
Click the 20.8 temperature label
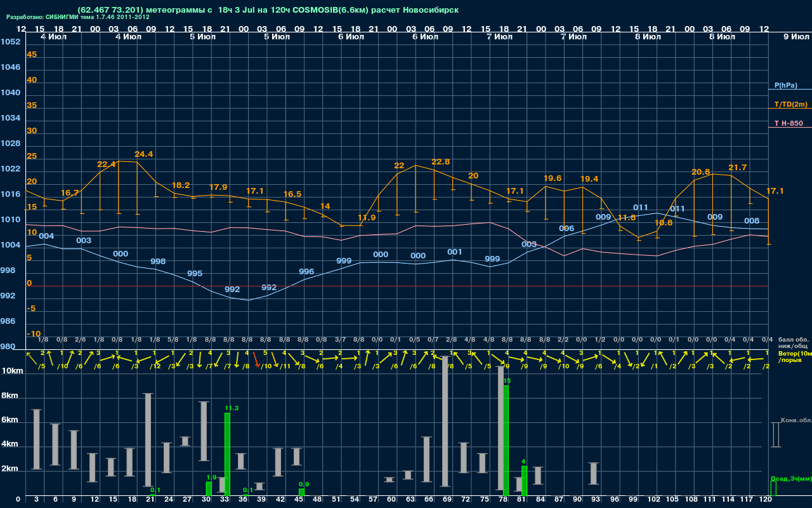point(700,172)
